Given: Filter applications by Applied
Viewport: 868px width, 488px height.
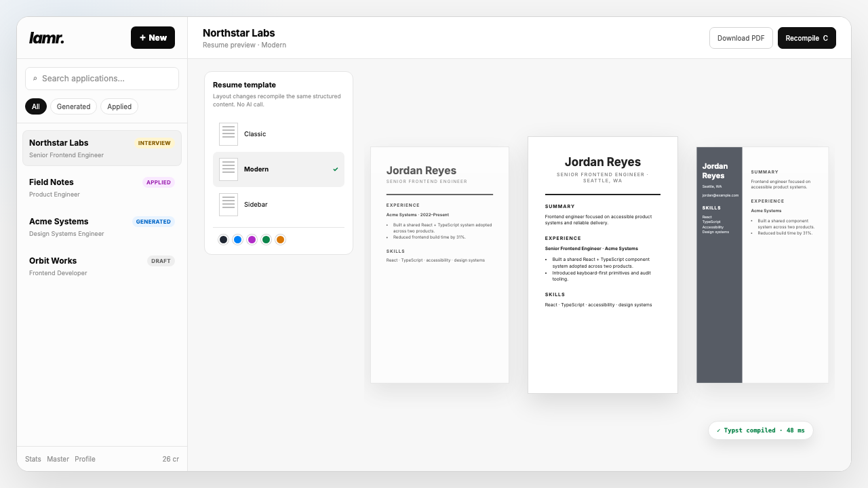Looking at the screenshot, I should [119, 106].
